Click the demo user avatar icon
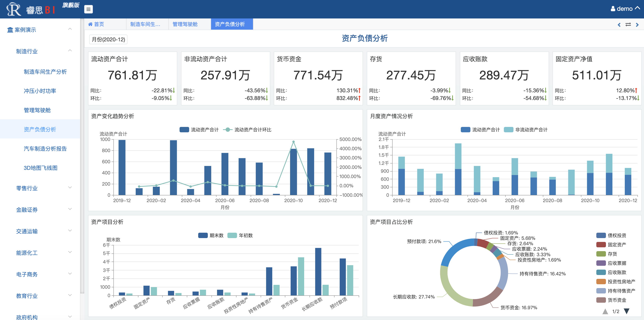This screenshot has width=644, height=320. click(x=613, y=9)
